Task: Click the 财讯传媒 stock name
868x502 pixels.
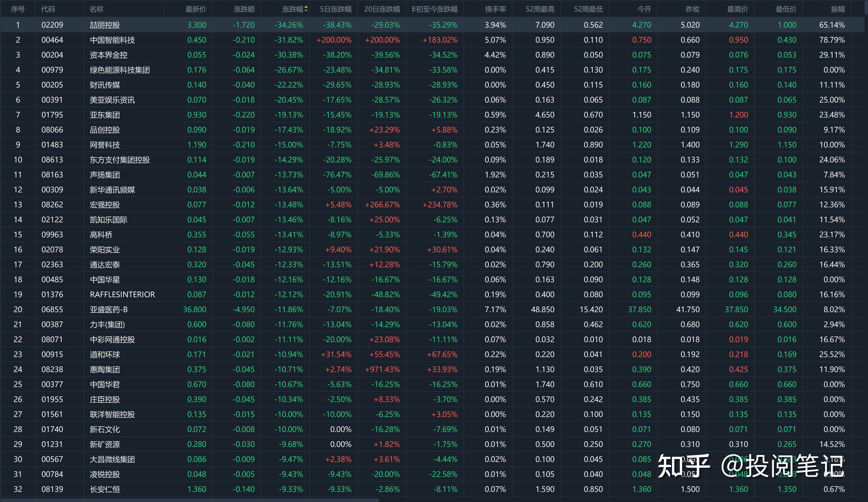Action: click(105, 85)
